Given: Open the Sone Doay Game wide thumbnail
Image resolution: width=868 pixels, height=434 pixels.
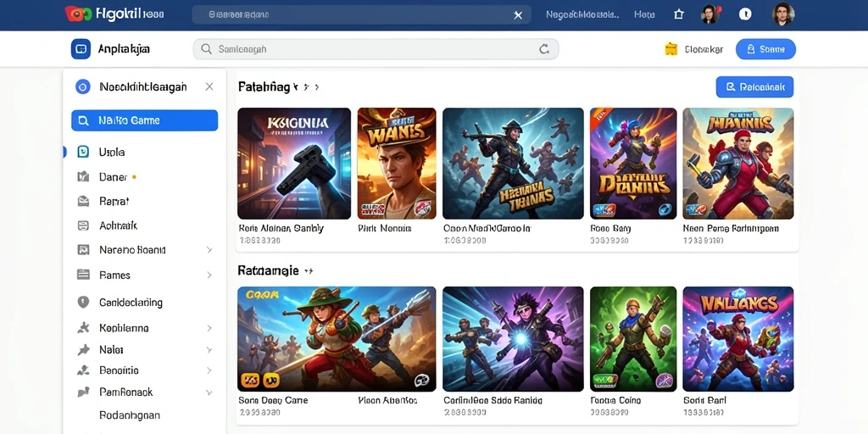Looking at the screenshot, I should pos(337,339).
